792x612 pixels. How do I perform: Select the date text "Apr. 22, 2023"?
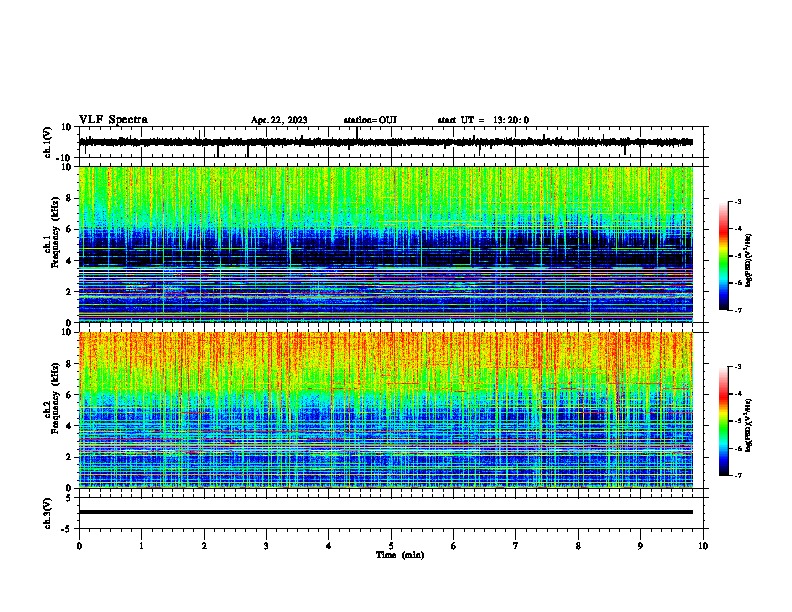(x=279, y=120)
